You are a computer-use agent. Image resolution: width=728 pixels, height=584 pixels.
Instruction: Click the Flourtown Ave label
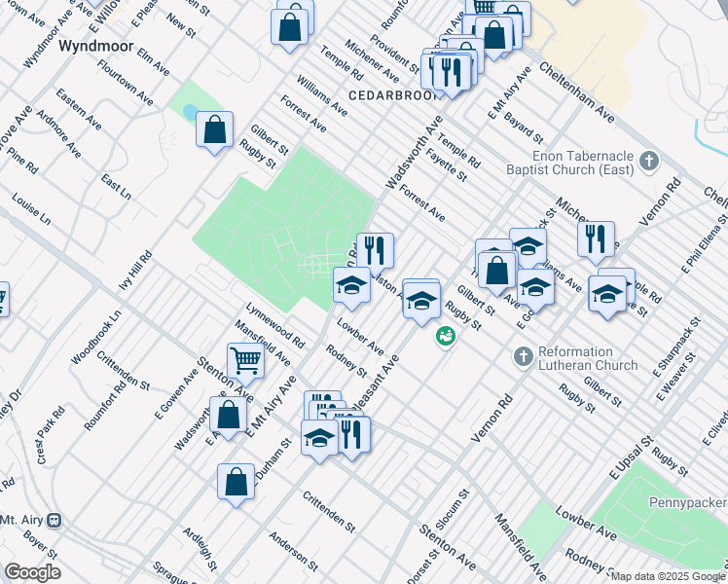click(x=125, y=82)
